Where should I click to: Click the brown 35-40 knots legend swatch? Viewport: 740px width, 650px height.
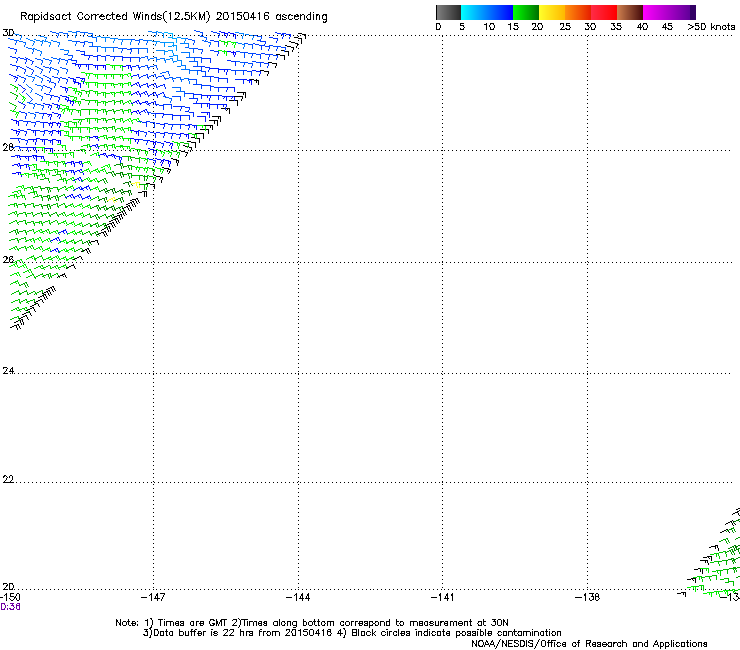coord(630,12)
